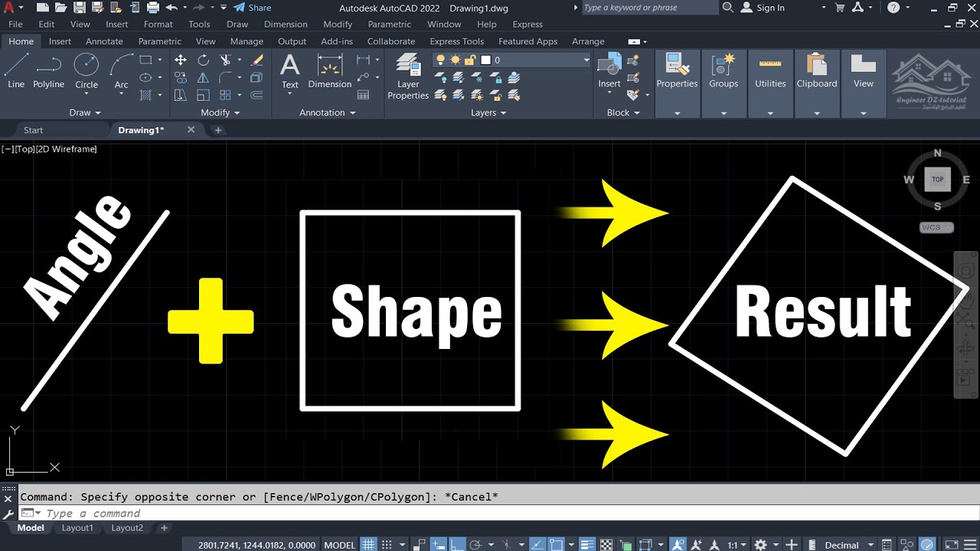Click the search keyword or phrase box
Screen dimensions: 980x551
[x=650, y=8]
